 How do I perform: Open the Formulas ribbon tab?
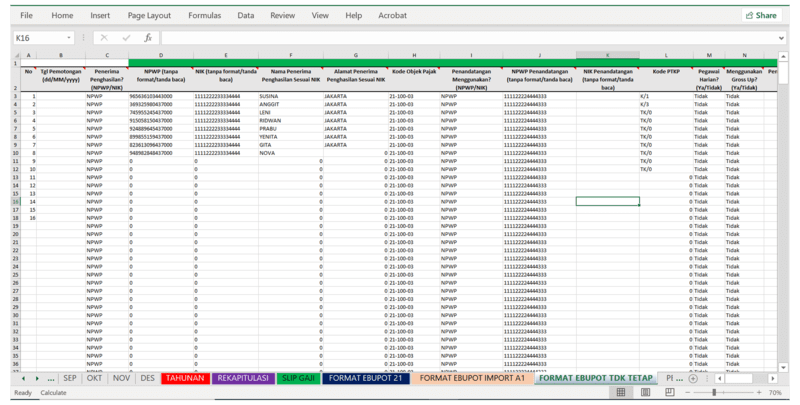(x=205, y=15)
